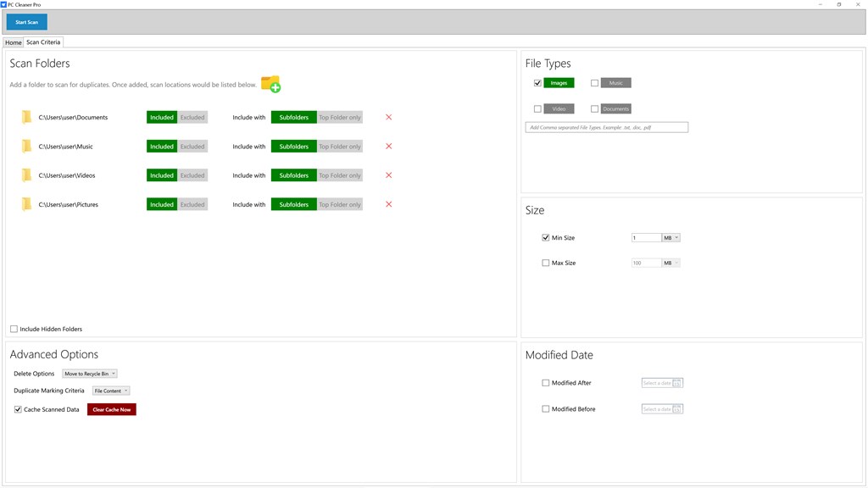Enable the Include Hidden Folders checkbox

pos(14,329)
